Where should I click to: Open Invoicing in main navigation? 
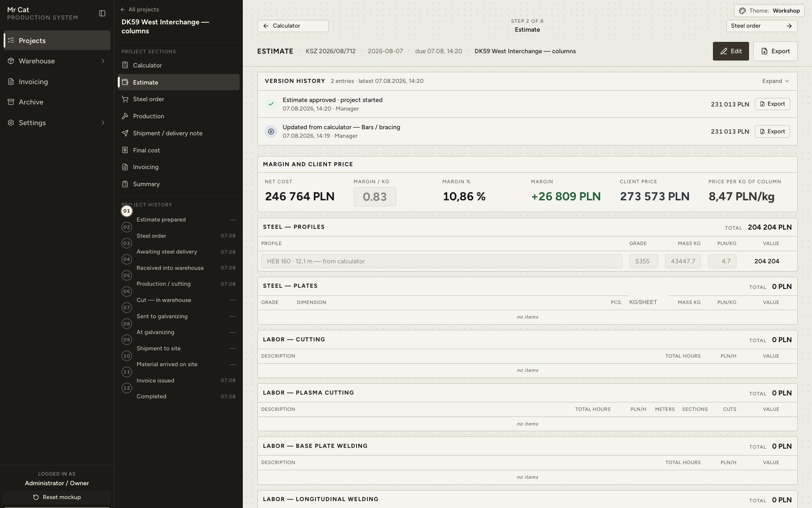pyautogui.click(x=57, y=82)
